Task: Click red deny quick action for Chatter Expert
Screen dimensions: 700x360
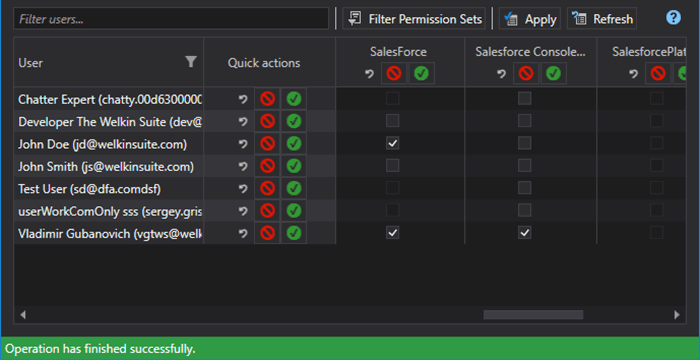Action: click(267, 99)
